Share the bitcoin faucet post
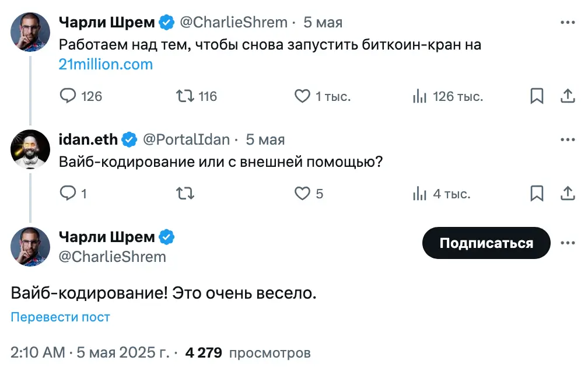The height and width of the screenshot is (371, 588). pyautogui.click(x=568, y=96)
